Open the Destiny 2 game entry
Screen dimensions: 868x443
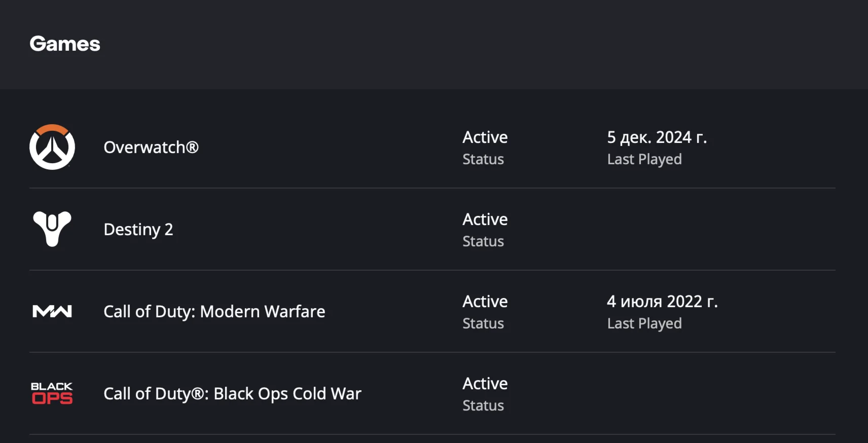[138, 230]
